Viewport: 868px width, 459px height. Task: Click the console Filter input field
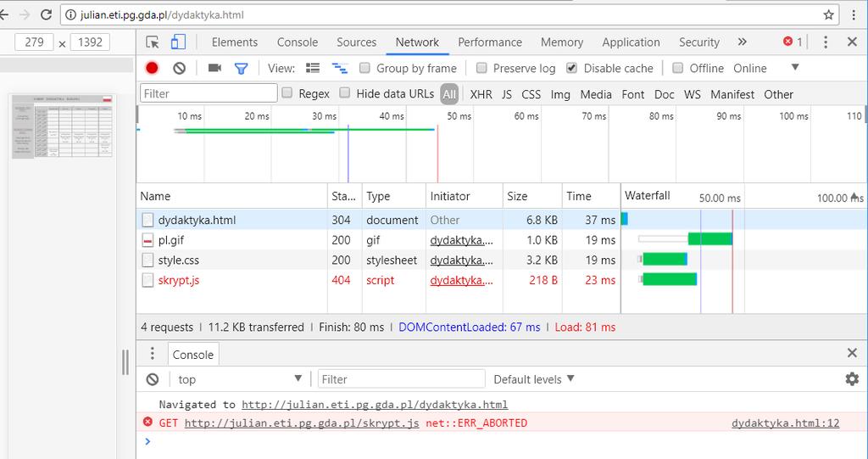click(401, 379)
